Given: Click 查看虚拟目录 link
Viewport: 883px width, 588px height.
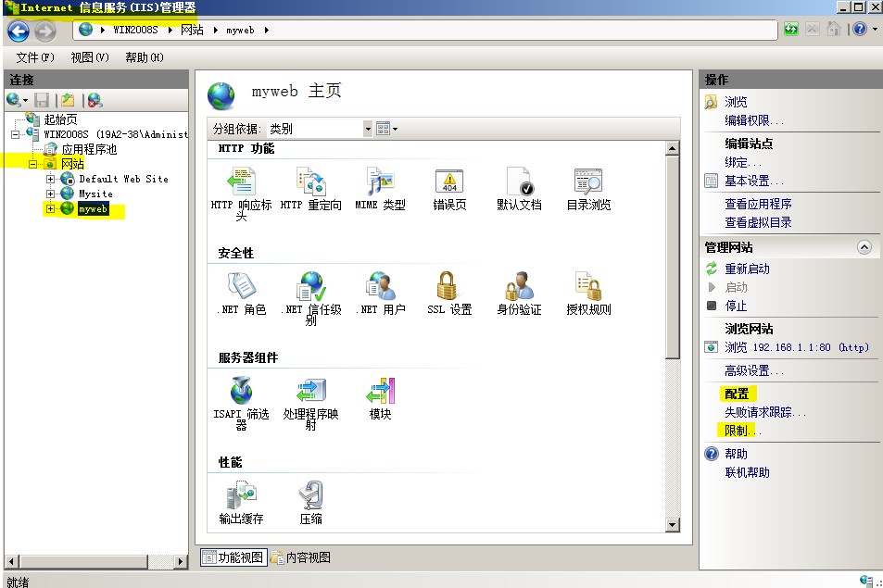Looking at the screenshot, I should coord(758,223).
